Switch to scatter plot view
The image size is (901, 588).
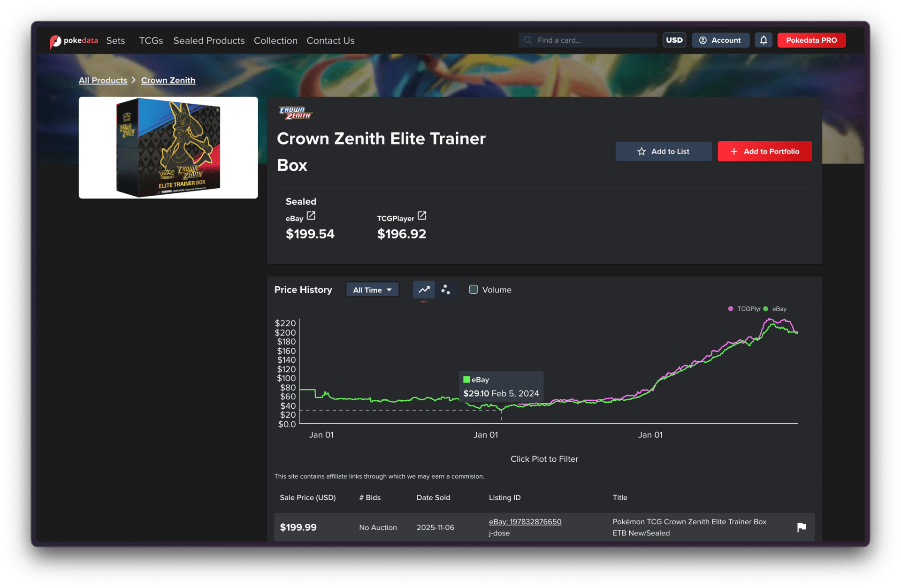pos(445,290)
